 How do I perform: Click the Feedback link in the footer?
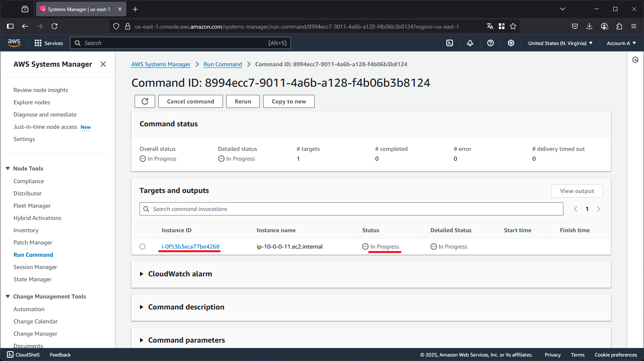click(x=60, y=355)
